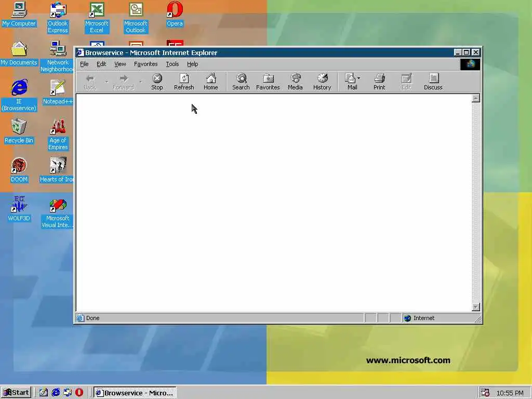Open the Tools menu
The height and width of the screenshot is (399, 532).
pos(172,64)
